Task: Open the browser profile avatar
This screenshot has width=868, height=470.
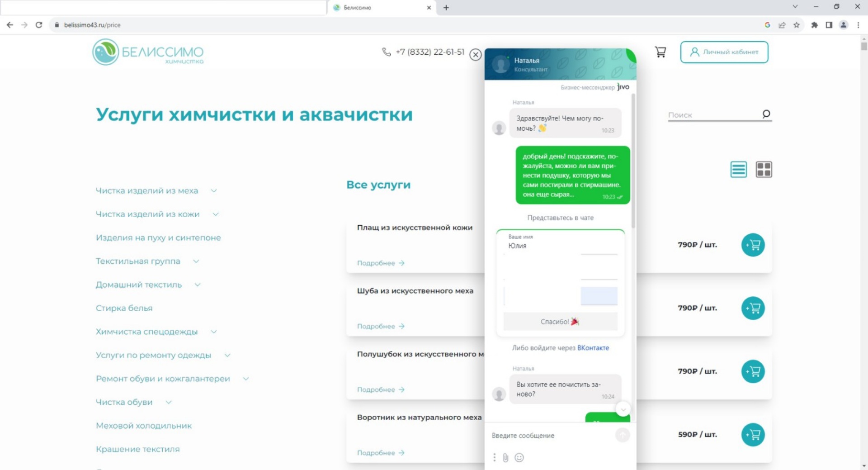Action: [x=844, y=25]
